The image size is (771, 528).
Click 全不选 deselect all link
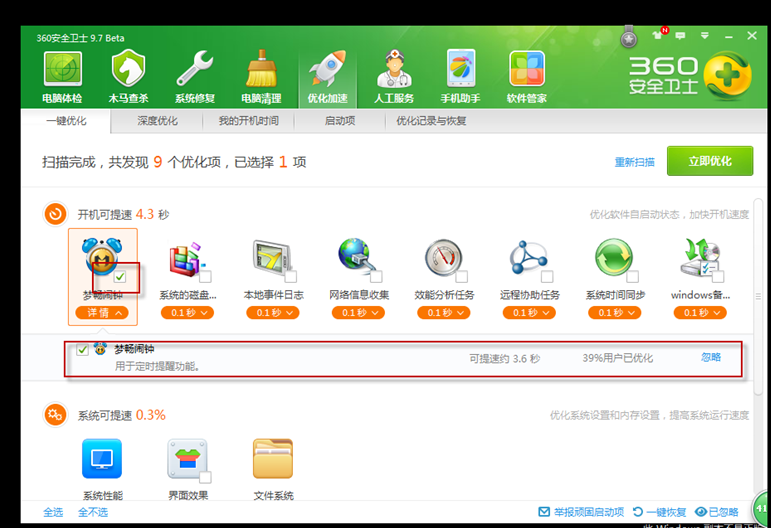point(93,512)
